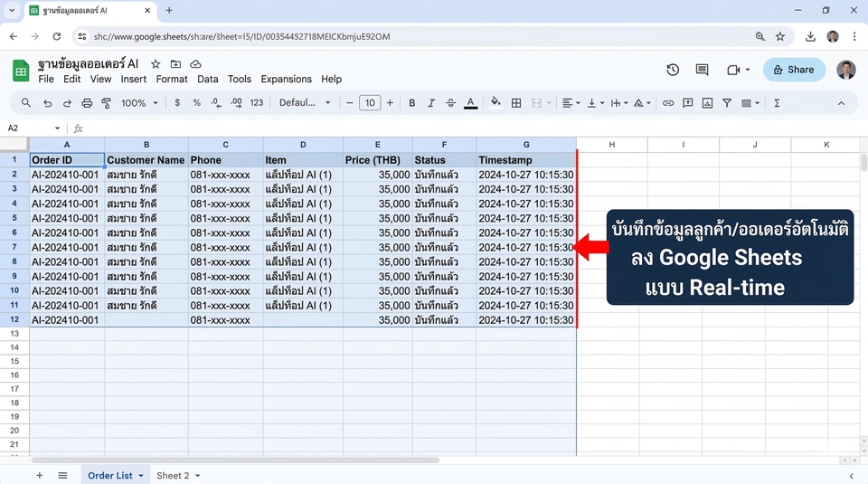Viewport: 868px width, 484px height.
Task: Select the Order ID header cell
Action: (67, 160)
